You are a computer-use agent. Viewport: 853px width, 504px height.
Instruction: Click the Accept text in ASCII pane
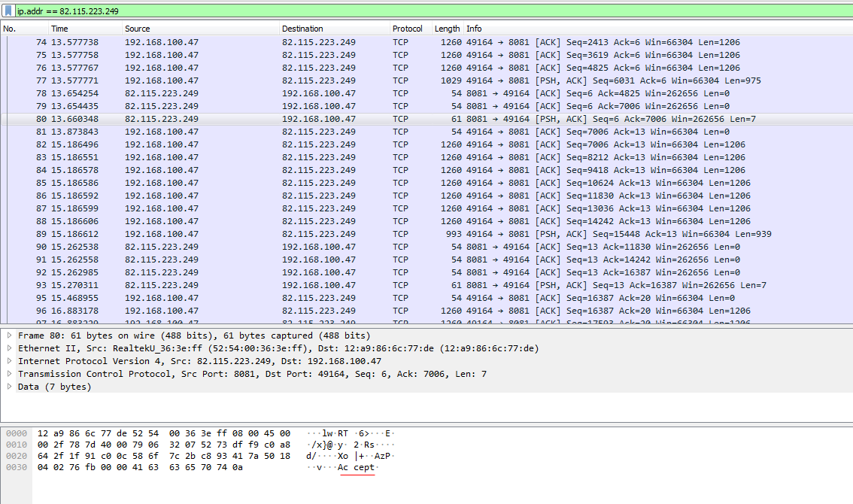(358, 466)
